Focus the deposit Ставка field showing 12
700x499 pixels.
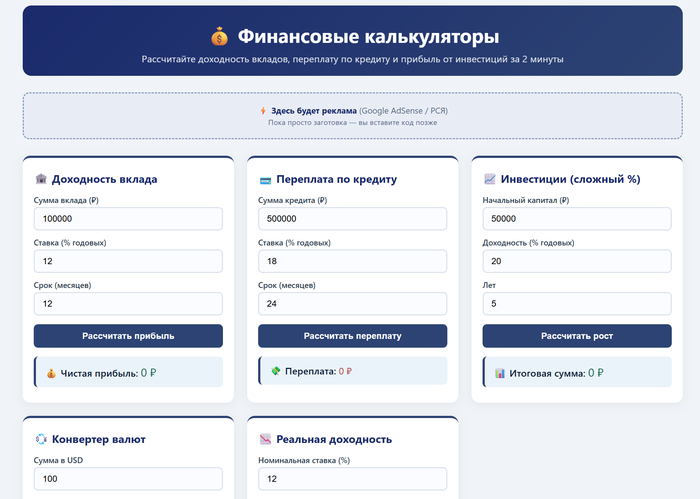pos(128,261)
